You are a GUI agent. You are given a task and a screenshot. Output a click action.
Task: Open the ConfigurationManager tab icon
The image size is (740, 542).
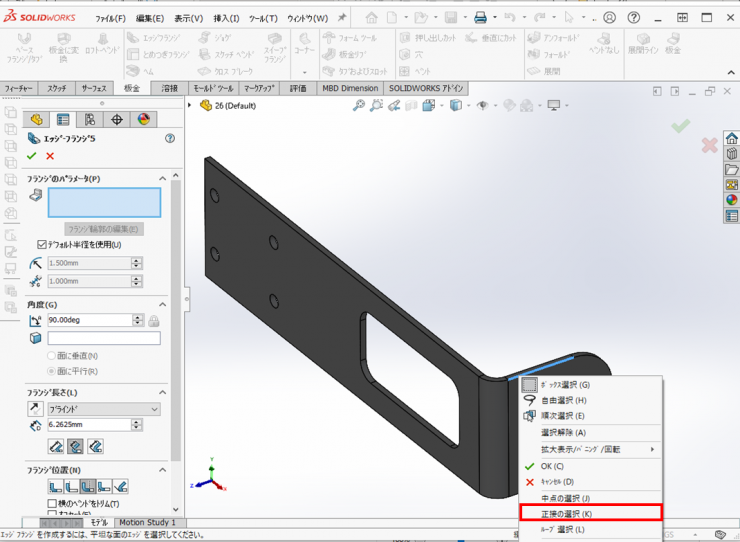90,120
